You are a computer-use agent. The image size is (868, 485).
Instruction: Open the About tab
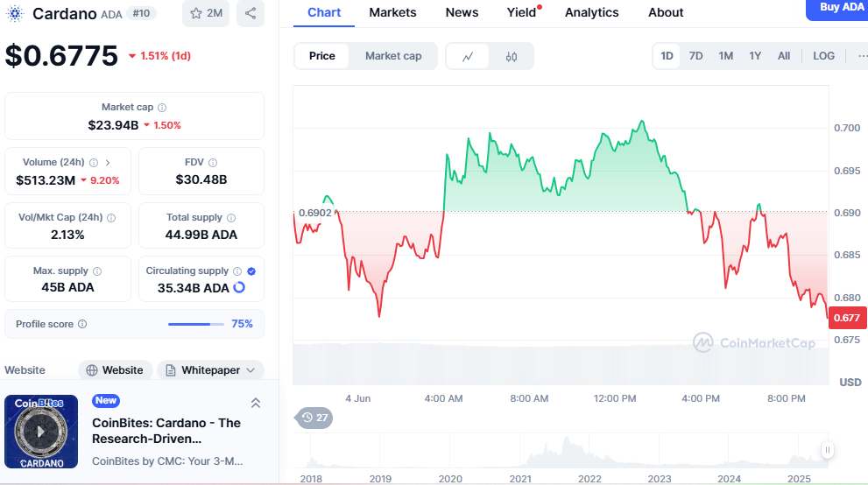(x=666, y=13)
